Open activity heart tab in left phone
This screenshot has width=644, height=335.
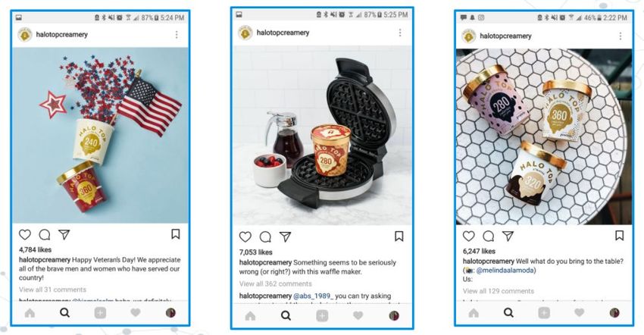point(136,313)
